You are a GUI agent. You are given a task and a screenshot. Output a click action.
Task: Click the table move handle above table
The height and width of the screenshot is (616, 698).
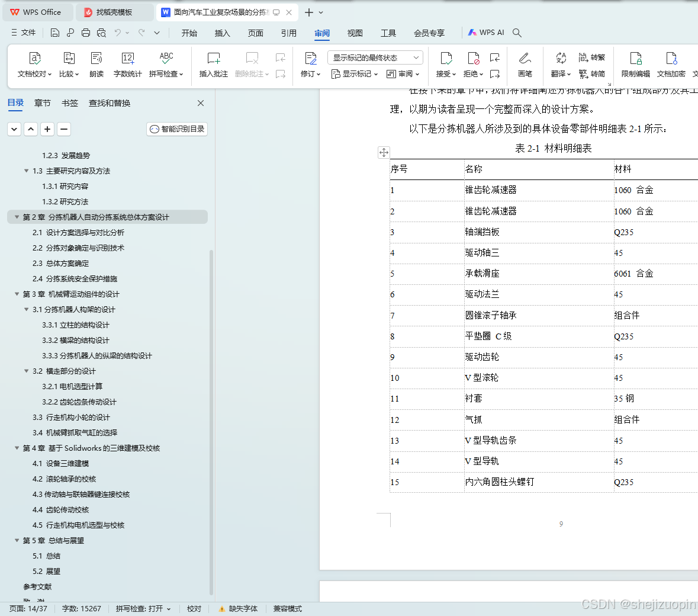coord(384,152)
